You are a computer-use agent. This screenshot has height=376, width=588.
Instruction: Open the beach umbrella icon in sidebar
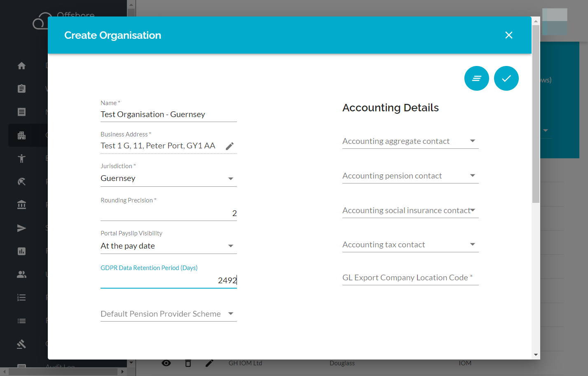click(x=22, y=181)
